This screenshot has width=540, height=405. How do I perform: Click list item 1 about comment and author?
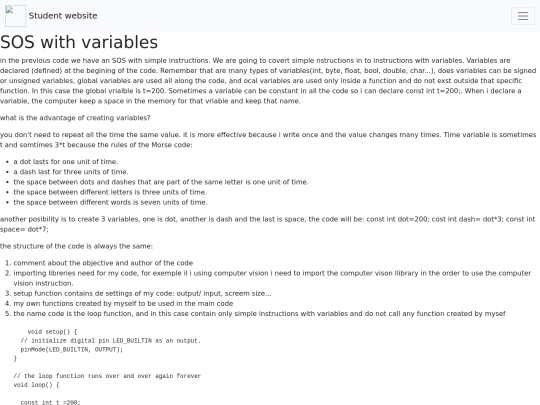pos(103,263)
